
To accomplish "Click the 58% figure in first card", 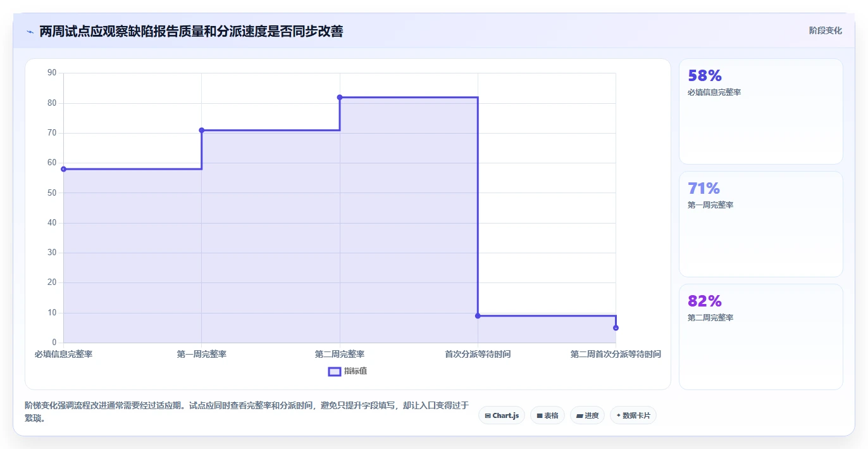I will coord(705,76).
